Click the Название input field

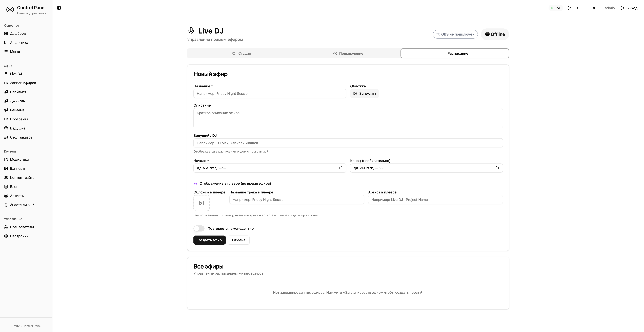[x=270, y=94]
